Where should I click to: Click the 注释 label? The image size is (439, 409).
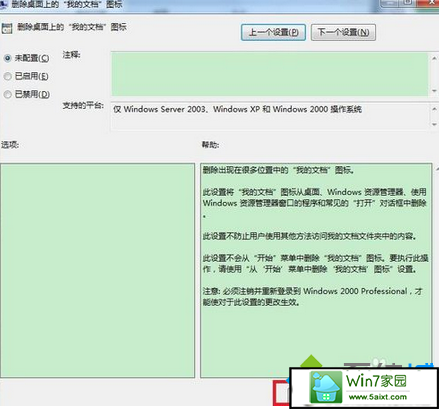pyautogui.click(x=71, y=55)
